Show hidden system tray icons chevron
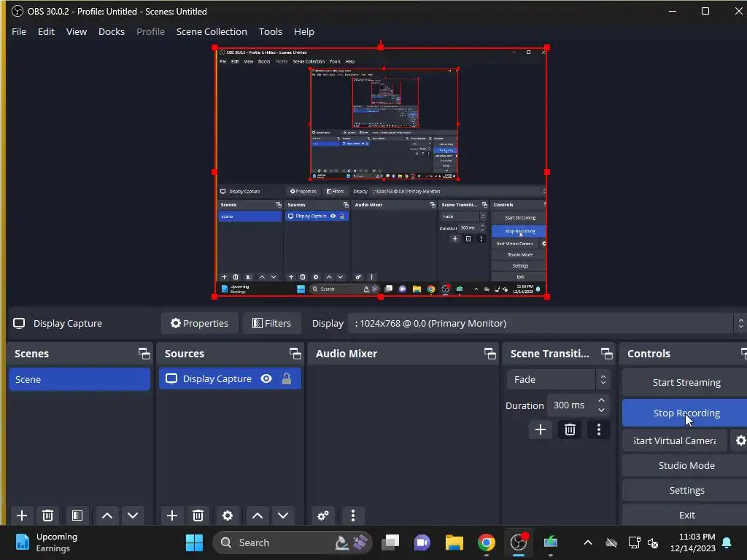Image resolution: width=747 pixels, height=560 pixels. pos(588,542)
